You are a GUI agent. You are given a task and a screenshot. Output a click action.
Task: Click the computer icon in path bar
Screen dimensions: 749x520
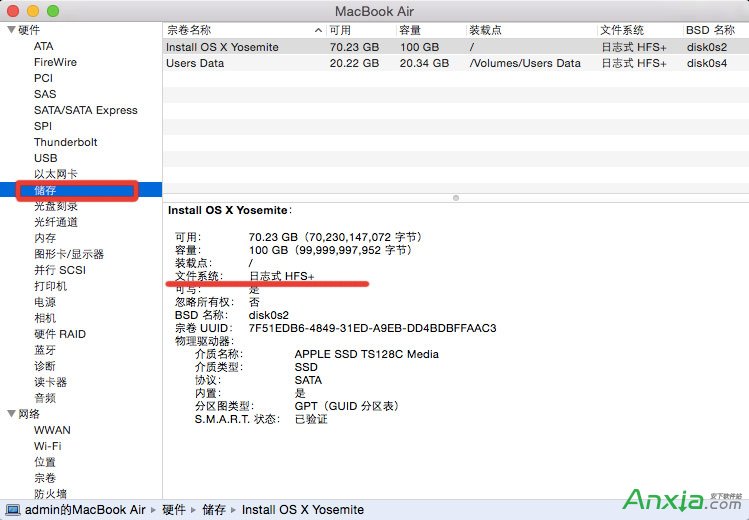[x=11, y=510]
